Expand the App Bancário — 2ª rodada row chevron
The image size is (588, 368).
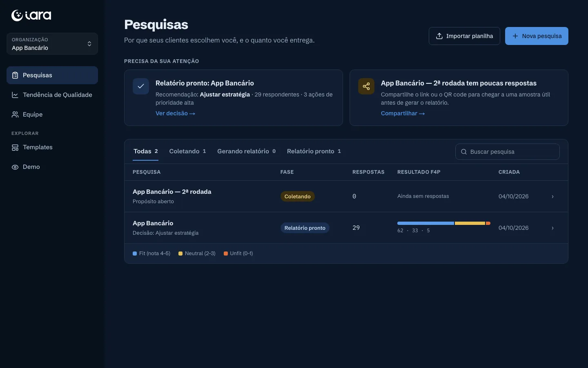click(553, 196)
